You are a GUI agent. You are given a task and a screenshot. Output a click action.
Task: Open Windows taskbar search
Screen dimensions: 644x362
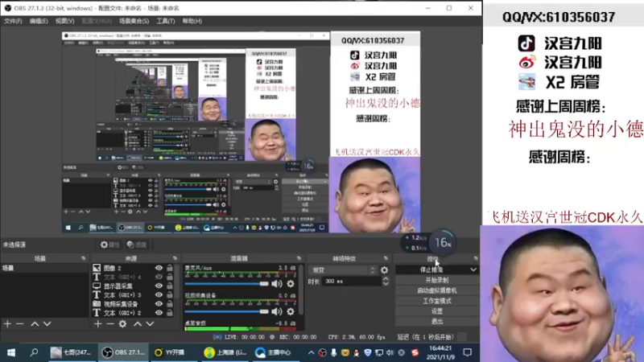tap(34, 352)
